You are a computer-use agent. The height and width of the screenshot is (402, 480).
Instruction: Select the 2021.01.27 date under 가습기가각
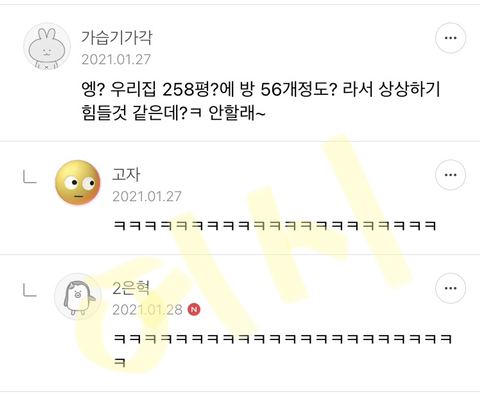coord(116,60)
